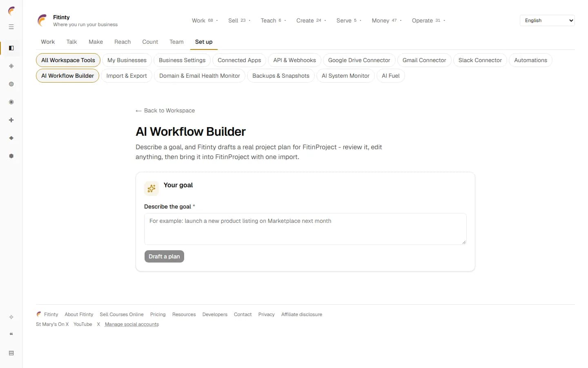Open the Pricing footer link

coord(158,314)
